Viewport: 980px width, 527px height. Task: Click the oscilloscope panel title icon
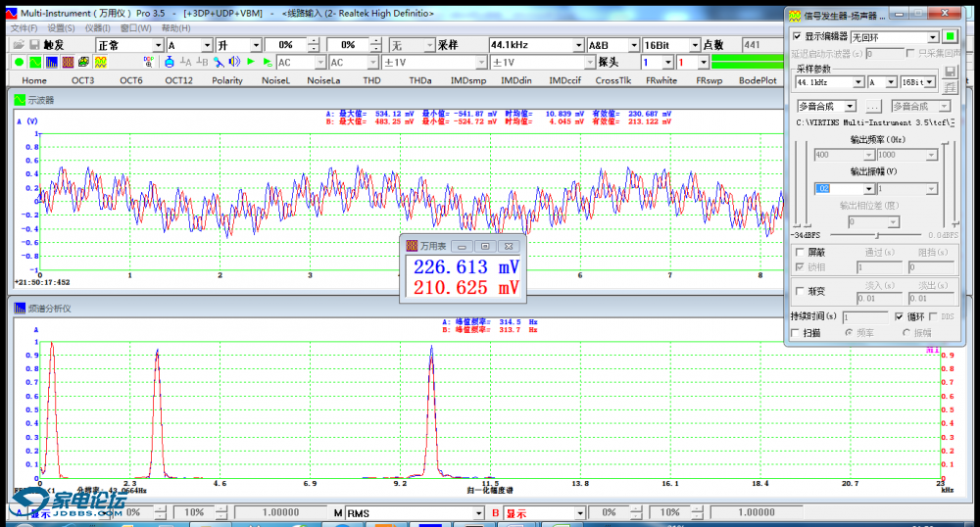point(20,100)
